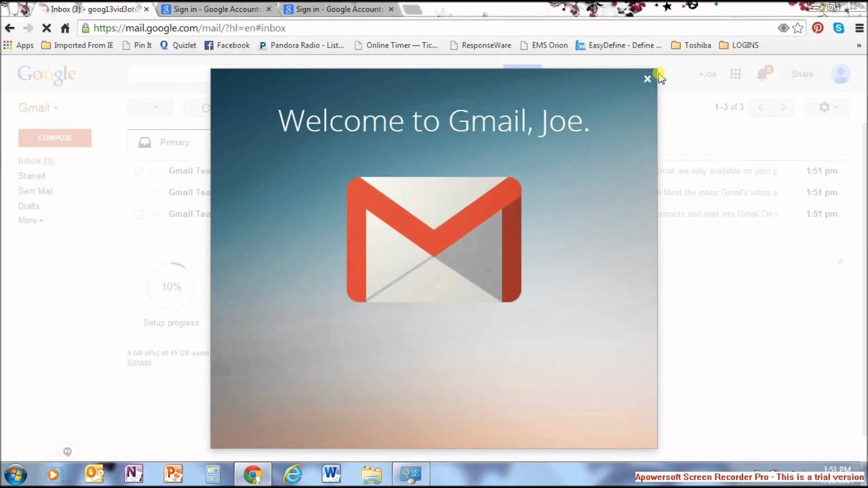Open the Quizlet bookmark
This screenshot has height=488, width=868.
click(x=178, y=45)
